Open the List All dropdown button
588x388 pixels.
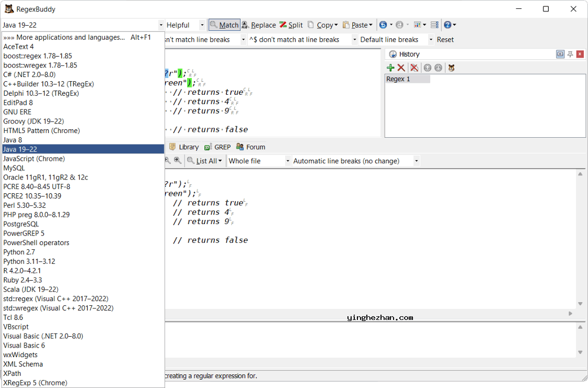point(205,161)
